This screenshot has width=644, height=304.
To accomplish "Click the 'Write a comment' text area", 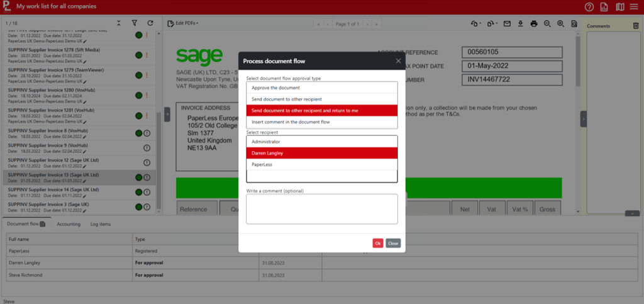I will click(321, 208).
